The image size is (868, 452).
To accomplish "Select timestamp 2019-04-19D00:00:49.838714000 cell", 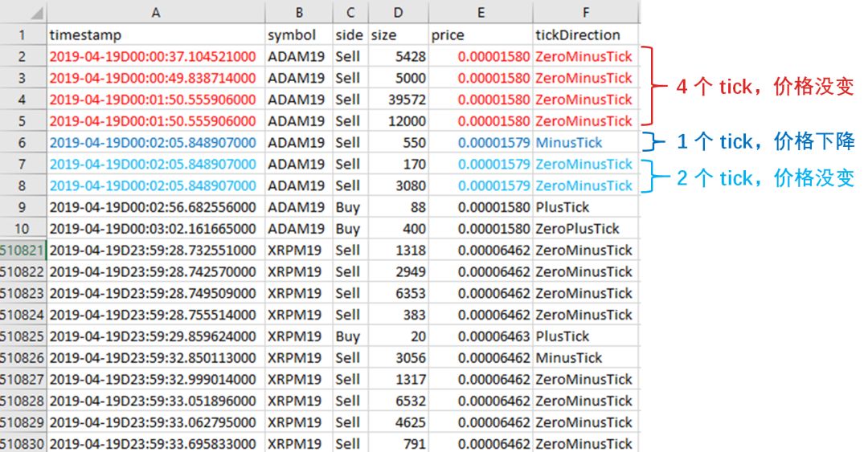I will [156, 78].
